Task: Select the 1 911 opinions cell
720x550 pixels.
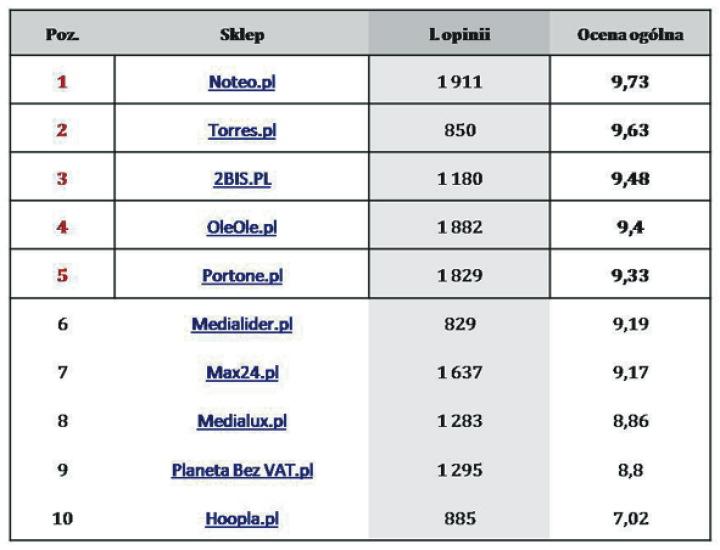Action: tap(459, 82)
